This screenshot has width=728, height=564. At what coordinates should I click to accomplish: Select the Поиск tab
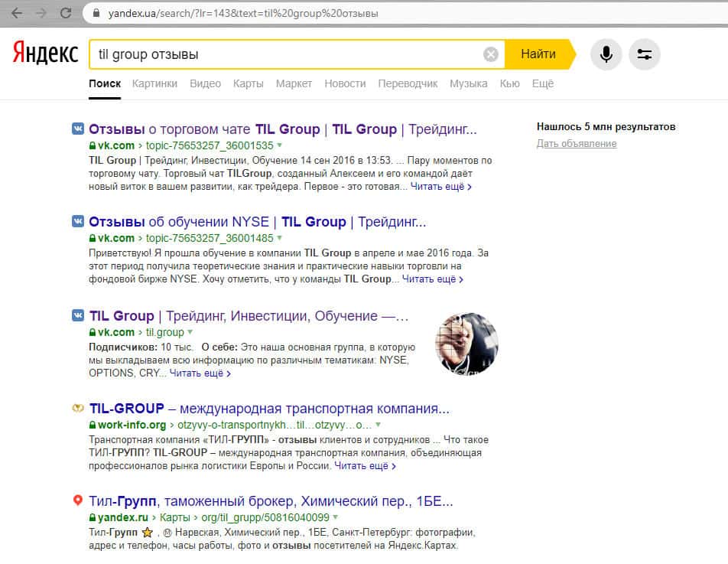[x=105, y=83]
